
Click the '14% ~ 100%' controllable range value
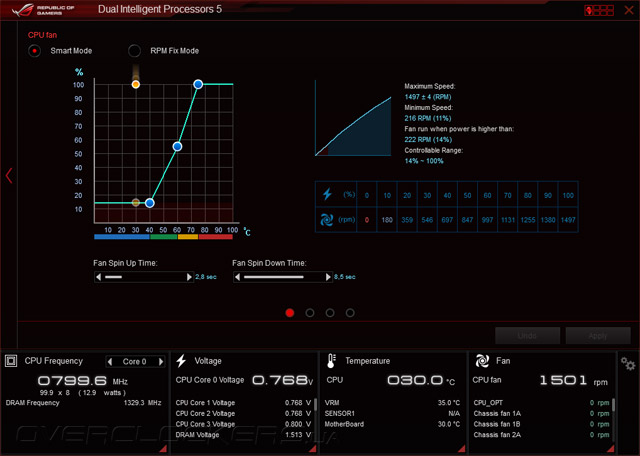(x=424, y=161)
